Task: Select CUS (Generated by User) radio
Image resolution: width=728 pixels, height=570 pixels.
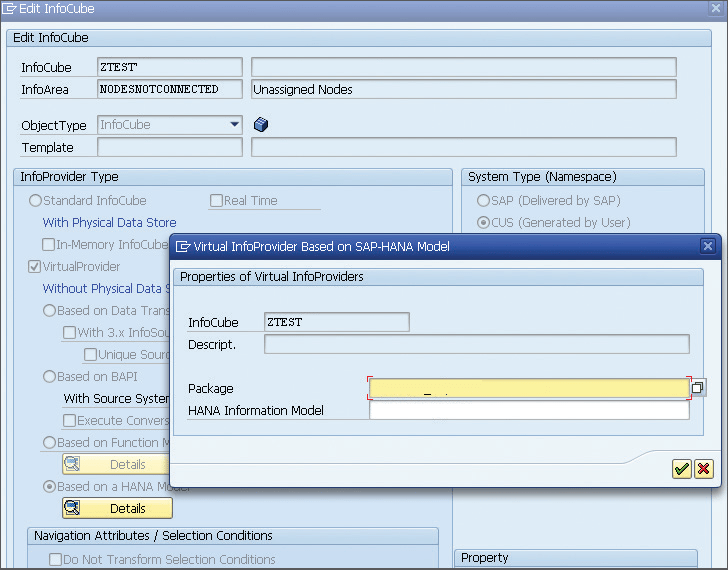Action: [x=483, y=223]
